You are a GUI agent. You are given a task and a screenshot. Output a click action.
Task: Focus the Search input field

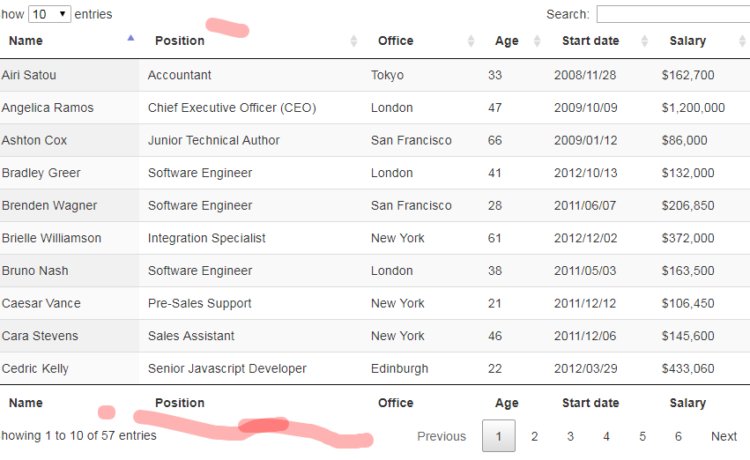tap(673, 14)
